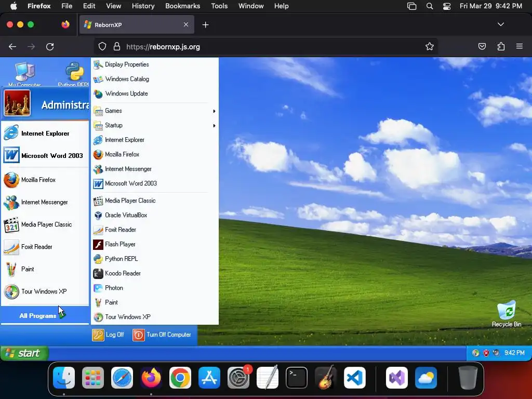Expand the Startup submenu
Viewport: 532px width, 399px height.
click(154, 126)
